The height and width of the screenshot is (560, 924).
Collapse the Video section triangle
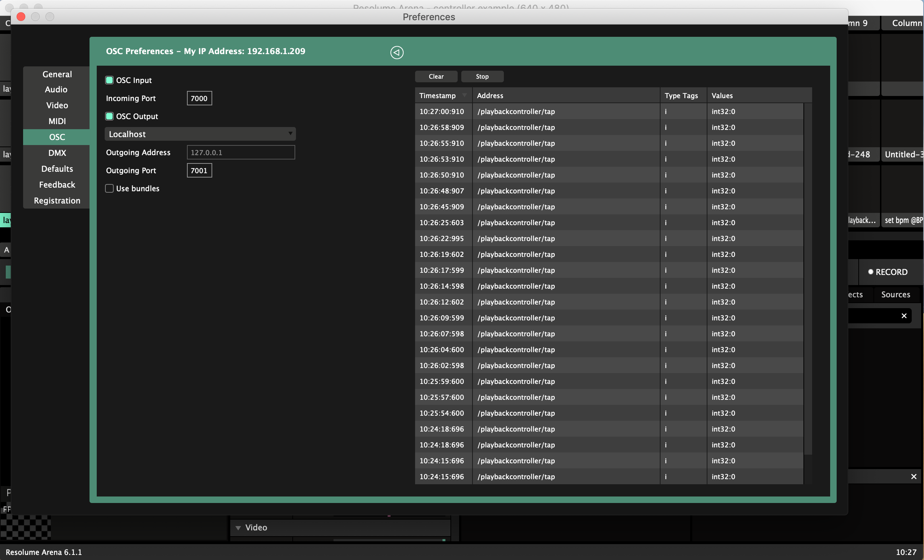238,528
